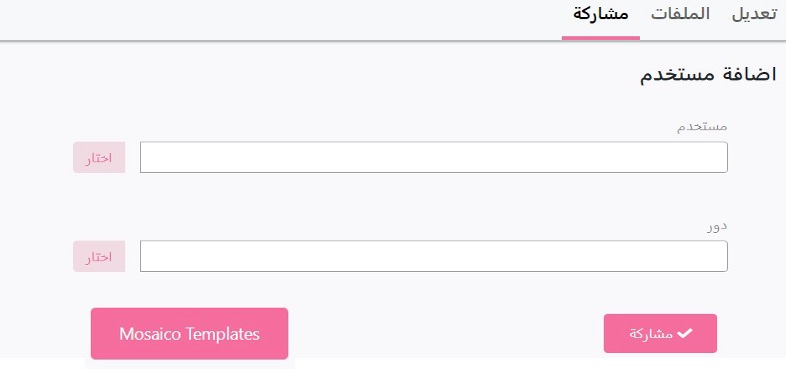The height and width of the screenshot is (370, 786).
Task: Select the active مشاركة tab
Action: (x=601, y=14)
